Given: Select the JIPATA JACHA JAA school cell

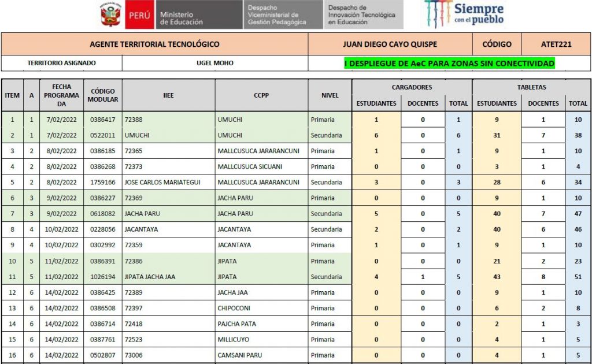Looking at the screenshot, I should (150, 277).
